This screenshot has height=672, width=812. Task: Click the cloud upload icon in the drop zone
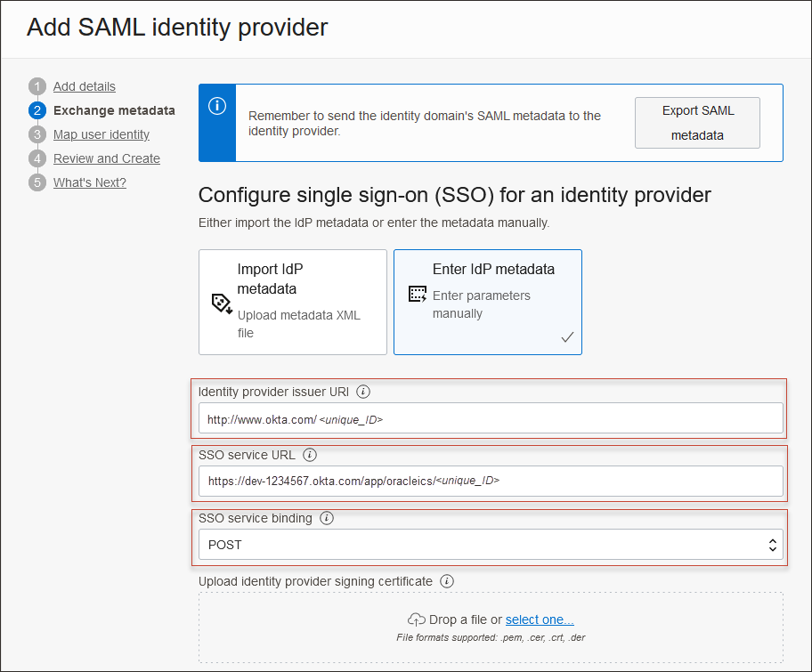point(416,619)
